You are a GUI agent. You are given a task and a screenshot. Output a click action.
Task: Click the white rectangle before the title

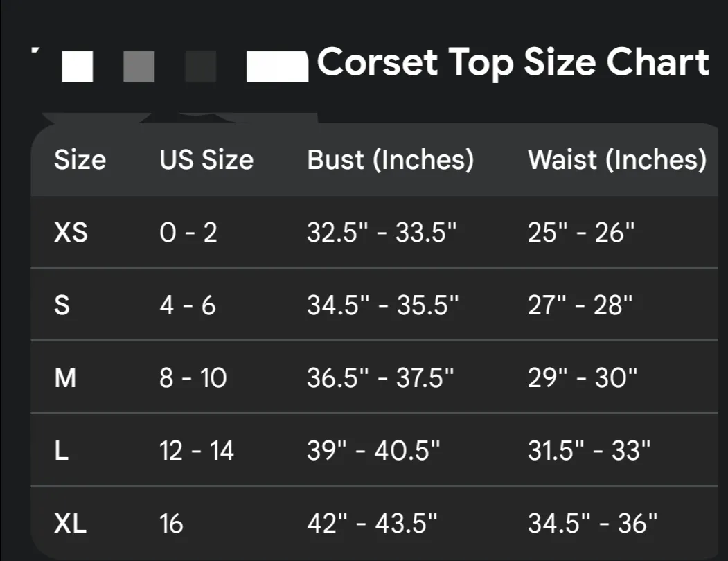tap(277, 66)
